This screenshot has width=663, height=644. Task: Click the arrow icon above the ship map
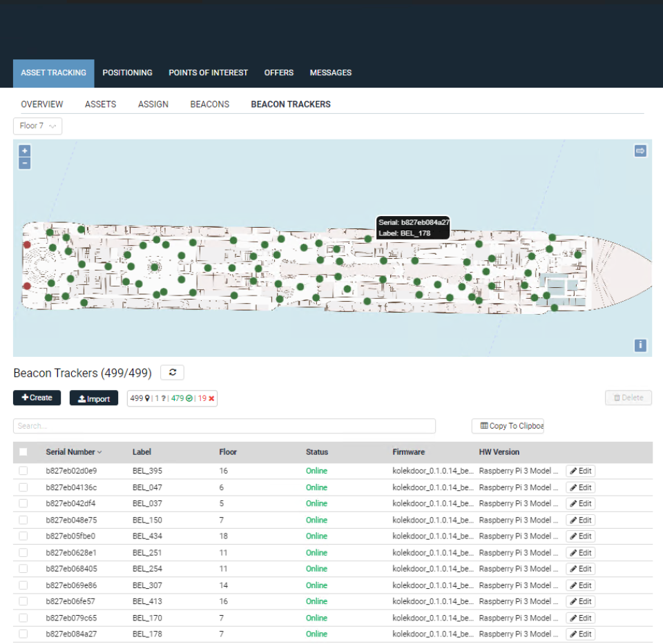640,150
